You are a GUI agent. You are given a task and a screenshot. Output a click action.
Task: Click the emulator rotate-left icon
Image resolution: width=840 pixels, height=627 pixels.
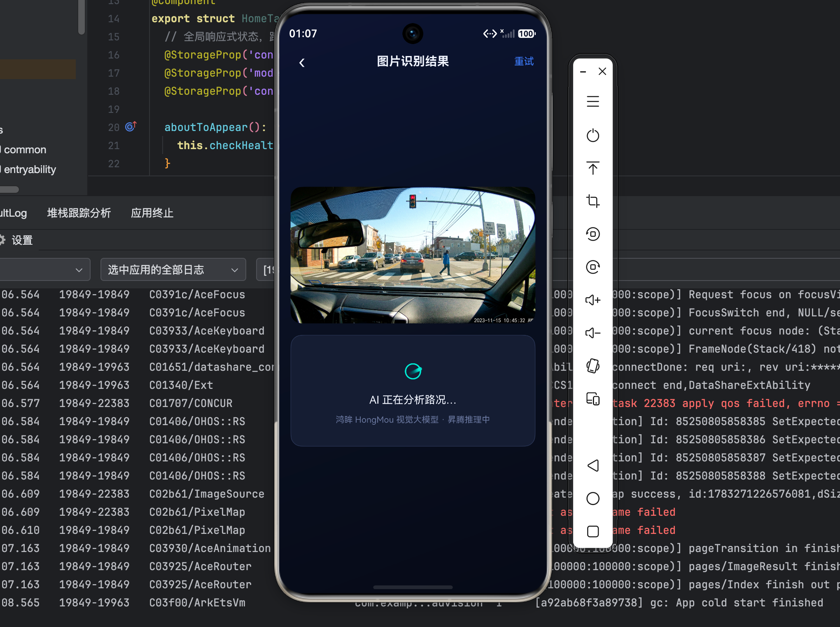593,234
